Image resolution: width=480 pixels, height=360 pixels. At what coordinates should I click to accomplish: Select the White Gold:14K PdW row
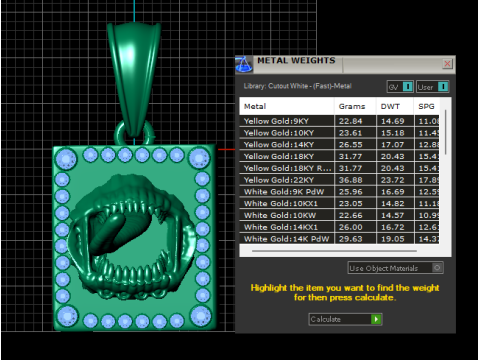point(339,239)
